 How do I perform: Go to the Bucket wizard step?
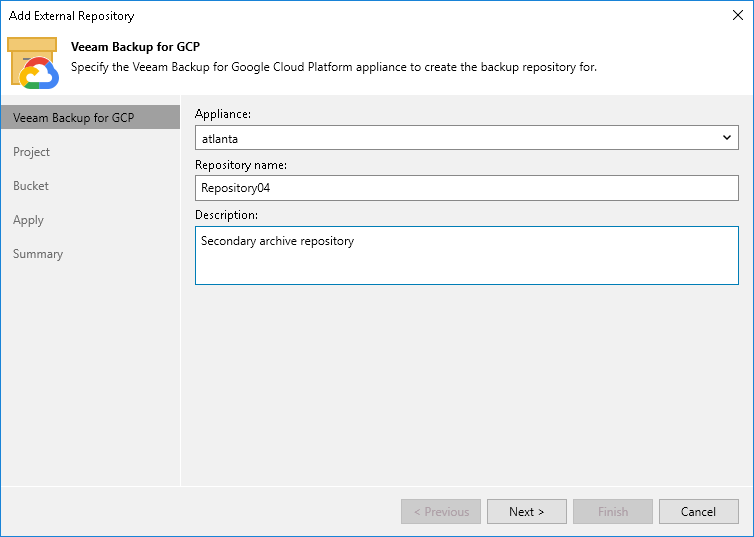tap(31, 186)
